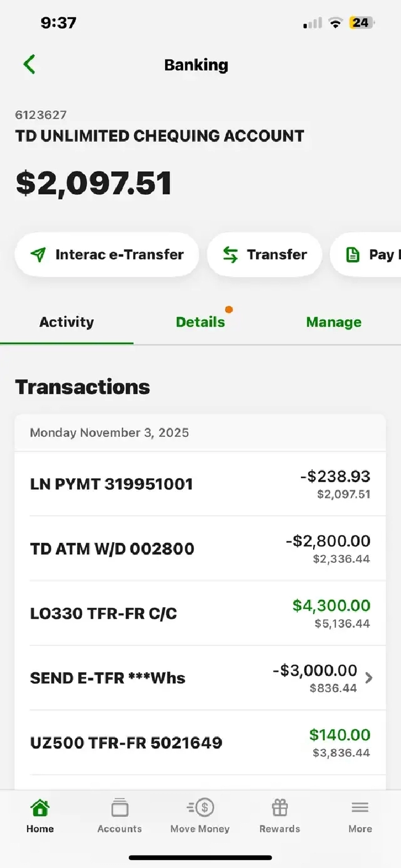Tap the Interac e-Transfer paper plane icon
Image resolution: width=401 pixels, height=868 pixels.
38,255
